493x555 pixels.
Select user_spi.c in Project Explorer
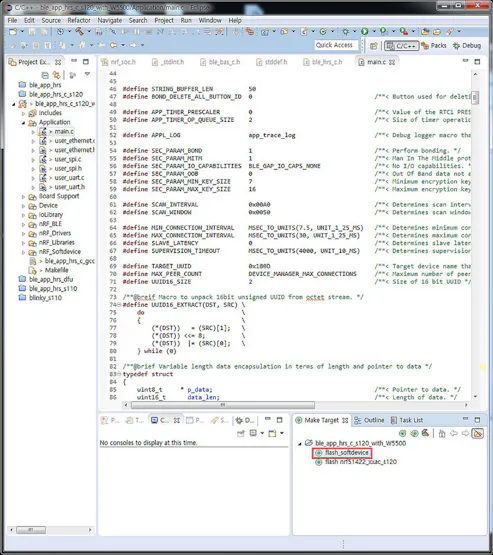[x=60, y=159]
